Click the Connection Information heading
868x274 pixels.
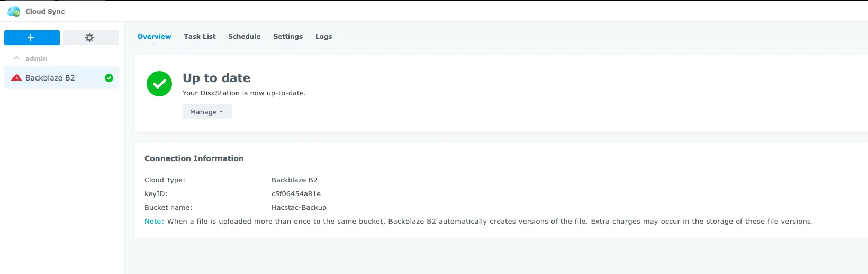pyautogui.click(x=194, y=158)
